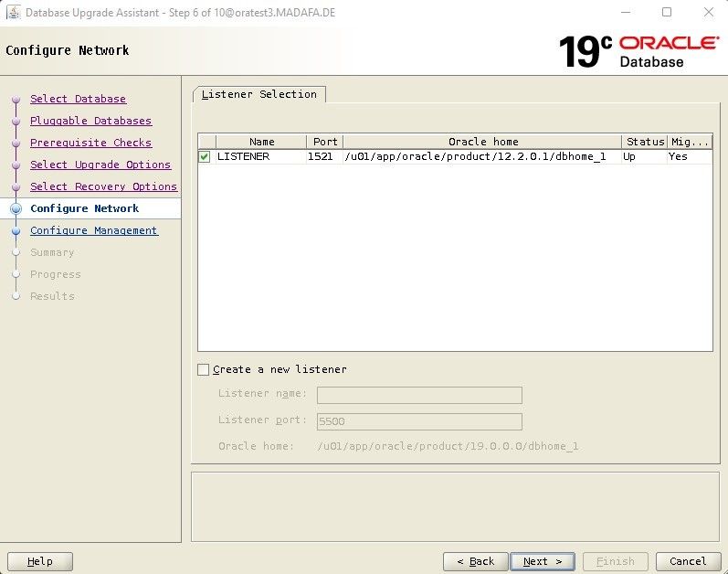Click the Mig... column header

click(x=690, y=142)
